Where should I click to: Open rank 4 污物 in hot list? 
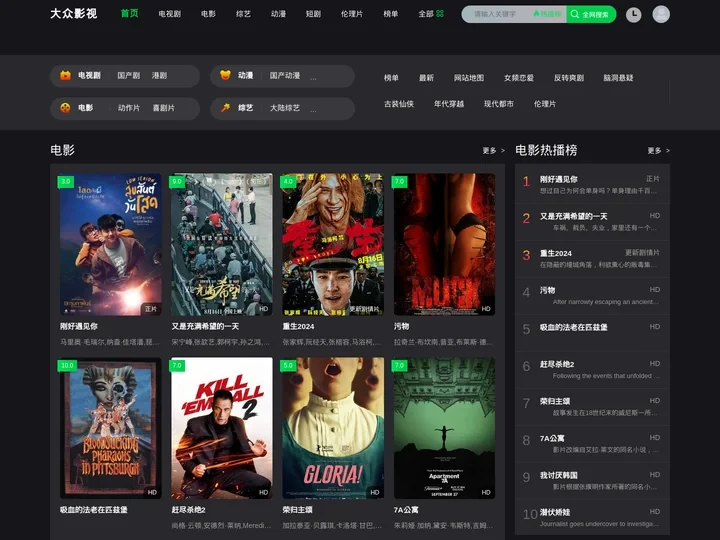592,296
